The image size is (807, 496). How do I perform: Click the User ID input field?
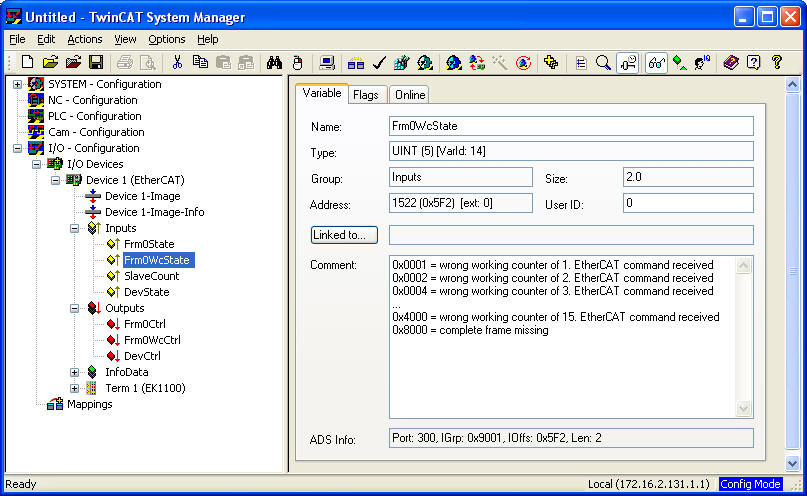tap(687, 203)
